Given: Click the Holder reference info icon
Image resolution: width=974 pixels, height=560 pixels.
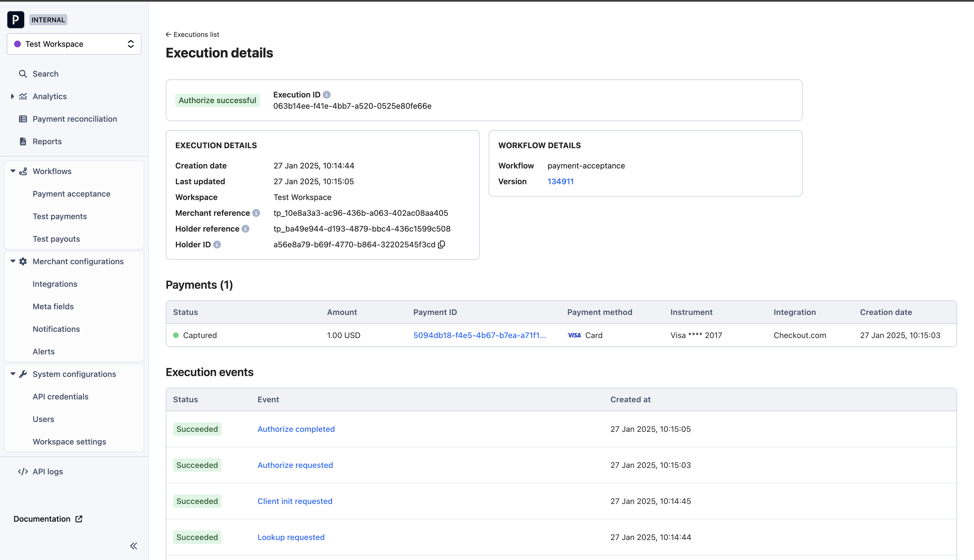Looking at the screenshot, I should (245, 229).
